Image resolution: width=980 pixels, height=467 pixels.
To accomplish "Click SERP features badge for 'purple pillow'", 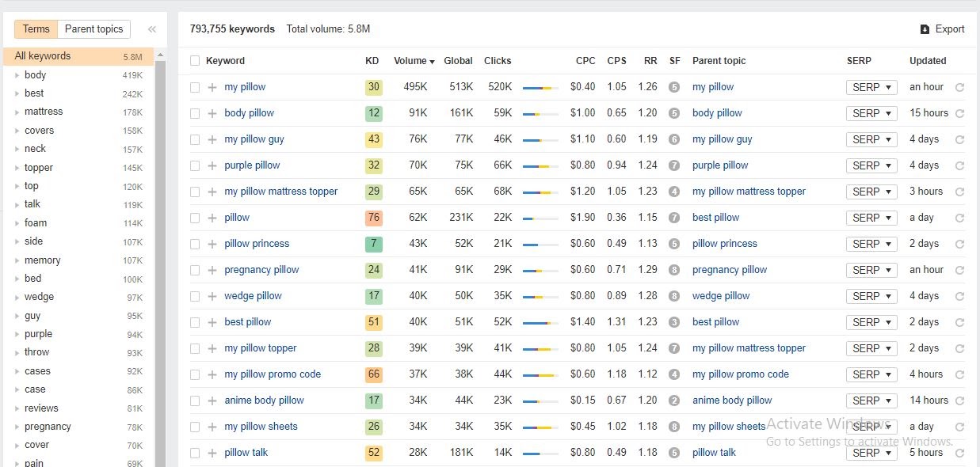I will click(x=674, y=165).
